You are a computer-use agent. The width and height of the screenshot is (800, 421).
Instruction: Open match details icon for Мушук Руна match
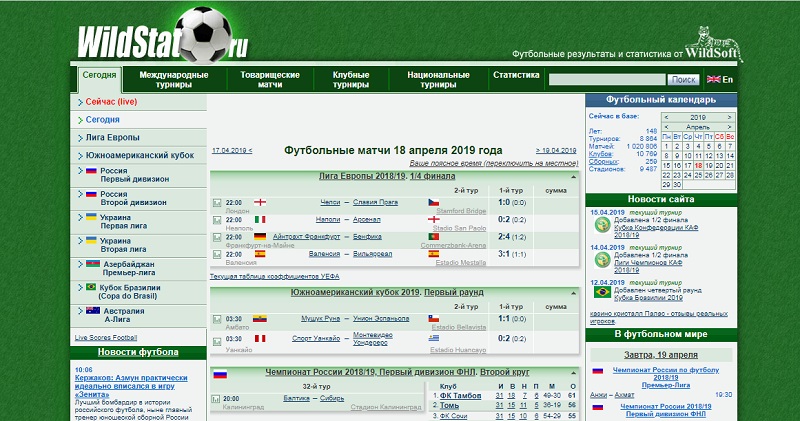click(x=216, y=319)
